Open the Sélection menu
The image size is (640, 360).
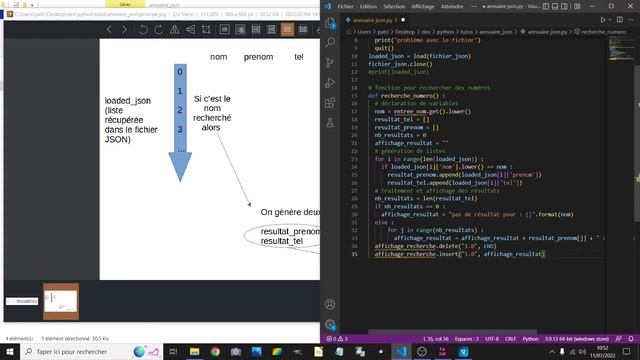[394, 6]
